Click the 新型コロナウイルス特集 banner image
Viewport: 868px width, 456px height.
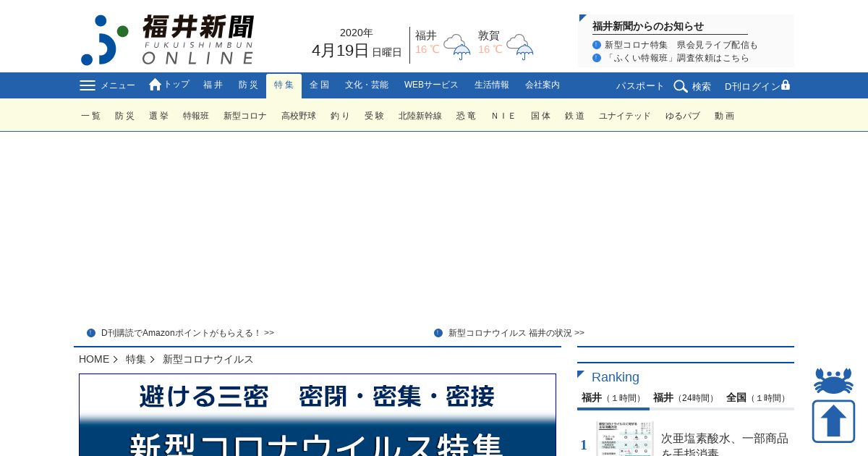click(x=318, y=415)
